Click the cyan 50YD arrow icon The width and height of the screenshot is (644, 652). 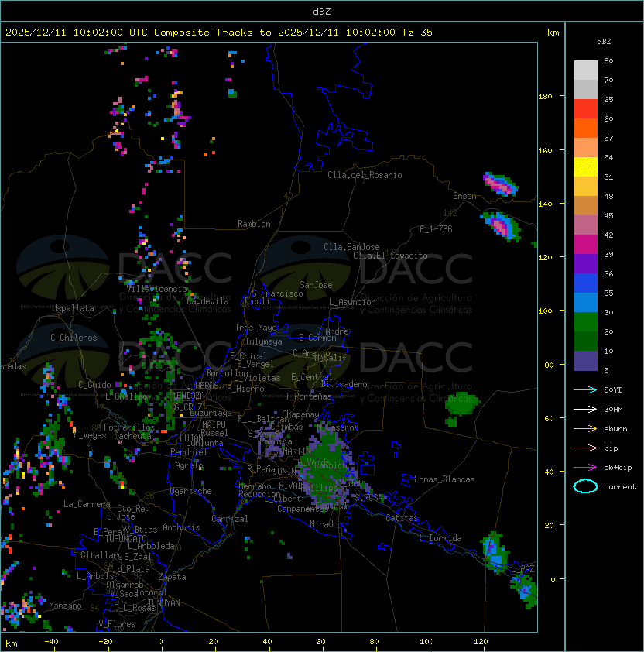point(585,389)
